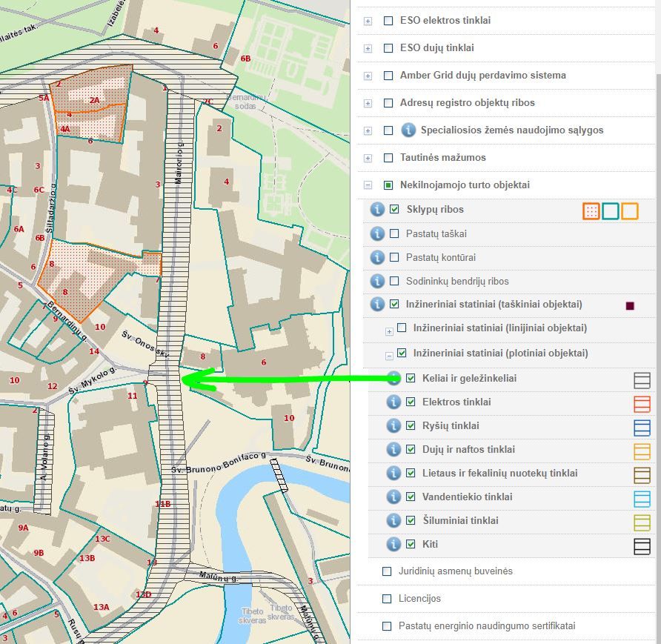Click info icon beside Elektros tinklai
Image resolution: width=661 pixels, height=644 pixels.
click(x=393, y=402)
